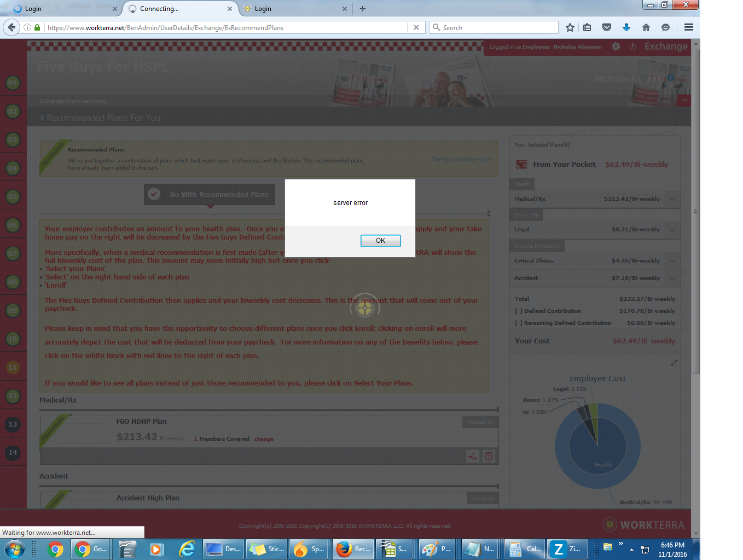Close the Connecting... tab
This screenshot has width=743, height=560.
(229, 9)
